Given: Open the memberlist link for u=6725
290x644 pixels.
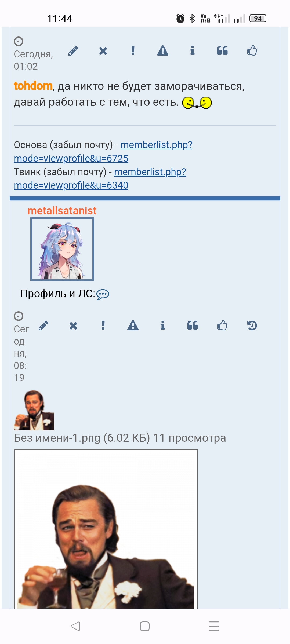Looking at the screenshot, I should click(x=103, y=152).
